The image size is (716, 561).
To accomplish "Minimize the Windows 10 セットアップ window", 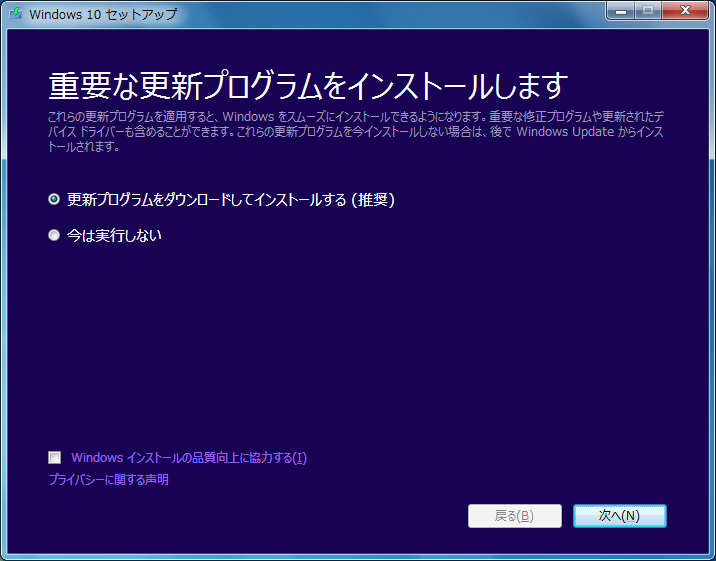I will [621, 11].
